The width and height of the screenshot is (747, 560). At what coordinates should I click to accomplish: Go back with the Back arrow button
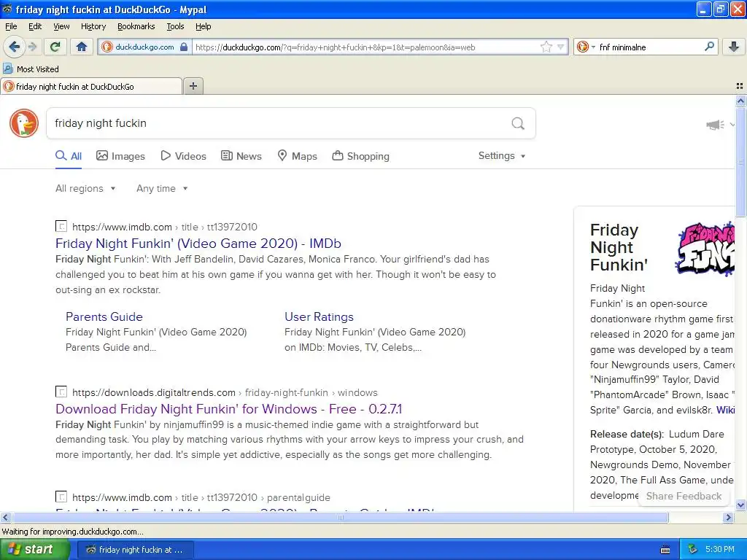click(x=14, y=47)
